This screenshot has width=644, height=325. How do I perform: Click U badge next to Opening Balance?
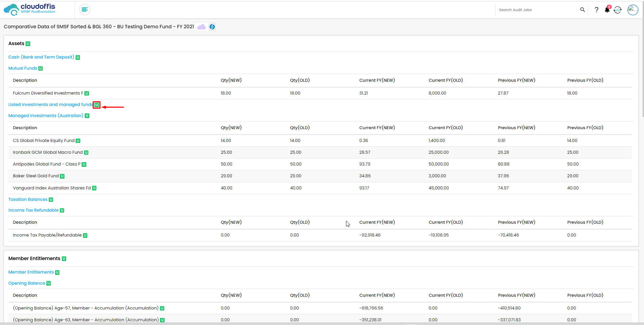(x=49, y=283)
